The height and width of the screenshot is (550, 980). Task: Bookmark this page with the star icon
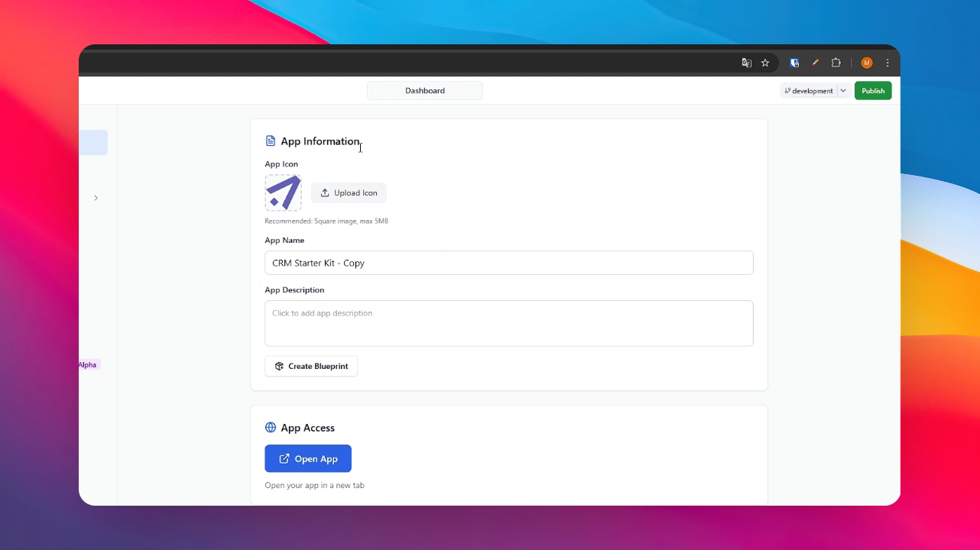point(765,63)
